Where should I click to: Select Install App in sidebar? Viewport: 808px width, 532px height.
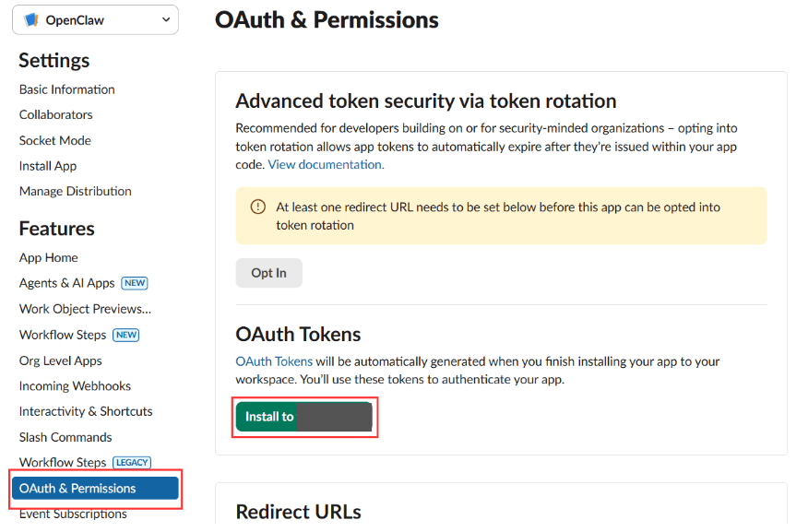pos(48,166)
